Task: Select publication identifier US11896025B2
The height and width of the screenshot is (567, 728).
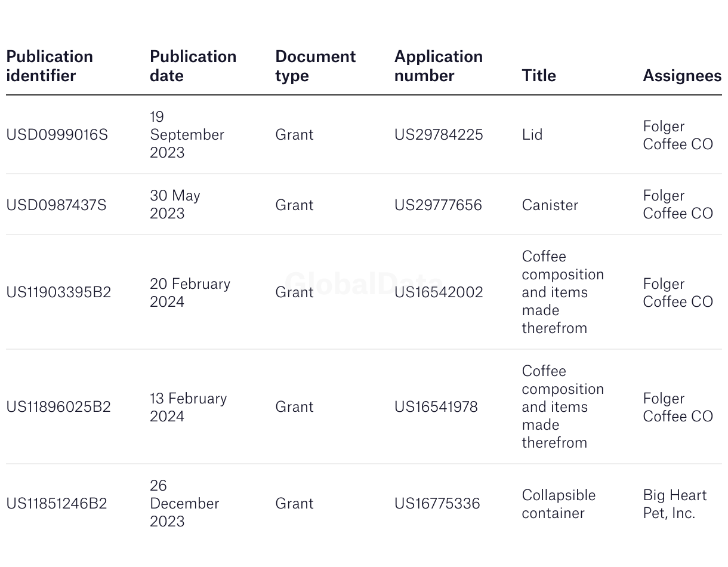Action: pyautogui.click(x=58, y=407)
